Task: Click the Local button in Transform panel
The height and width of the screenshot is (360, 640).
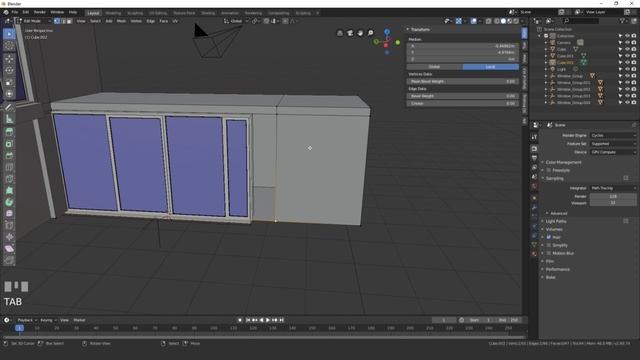Action: [x=491, y=67]
